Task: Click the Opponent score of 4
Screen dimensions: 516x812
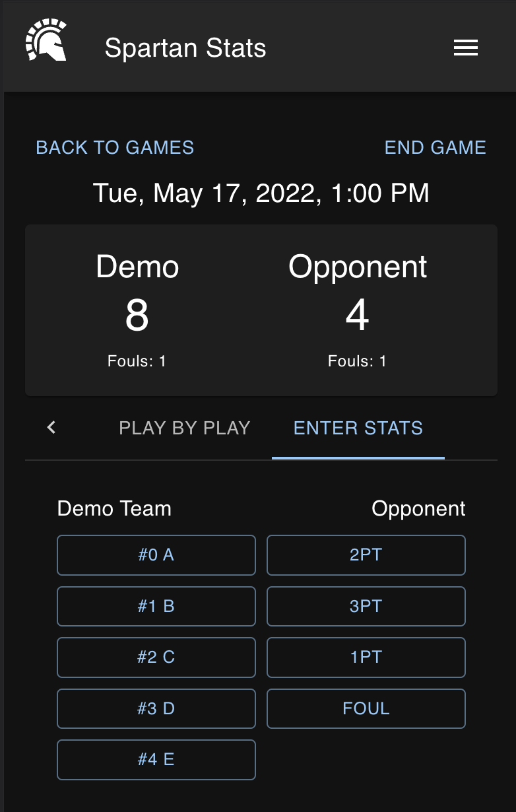Action: (357, 316)
